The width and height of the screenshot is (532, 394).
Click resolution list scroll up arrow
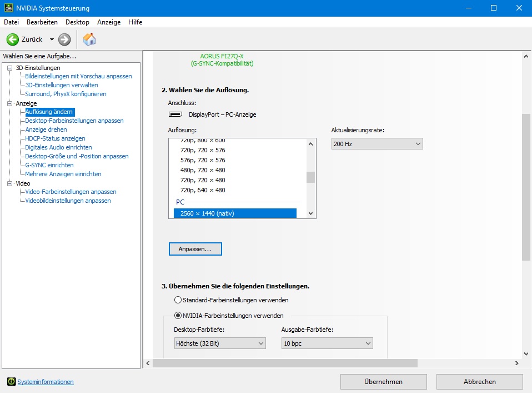tap(311, 144)
